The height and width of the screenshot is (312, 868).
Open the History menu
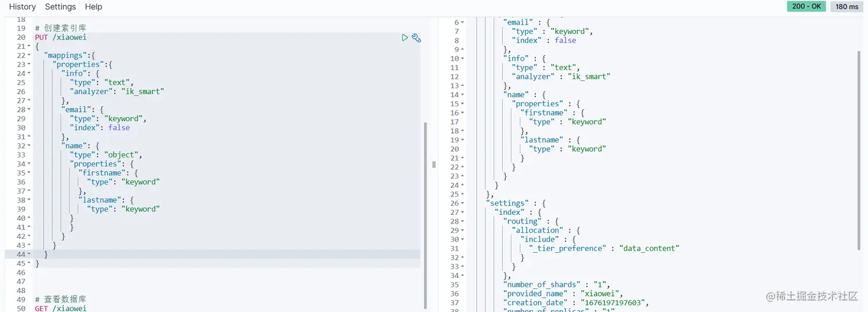pyautogui.click(x=22, y=7)
